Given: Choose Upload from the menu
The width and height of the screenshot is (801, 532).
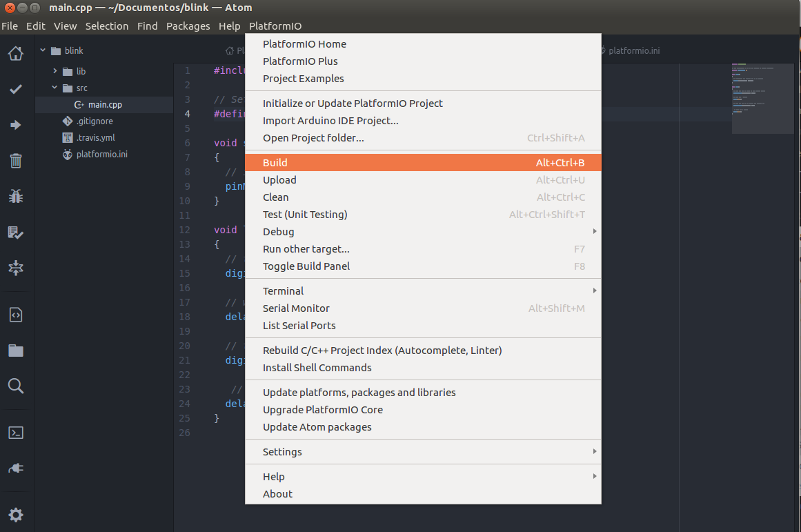Looking at the screenshot, I should click(423, 180).
